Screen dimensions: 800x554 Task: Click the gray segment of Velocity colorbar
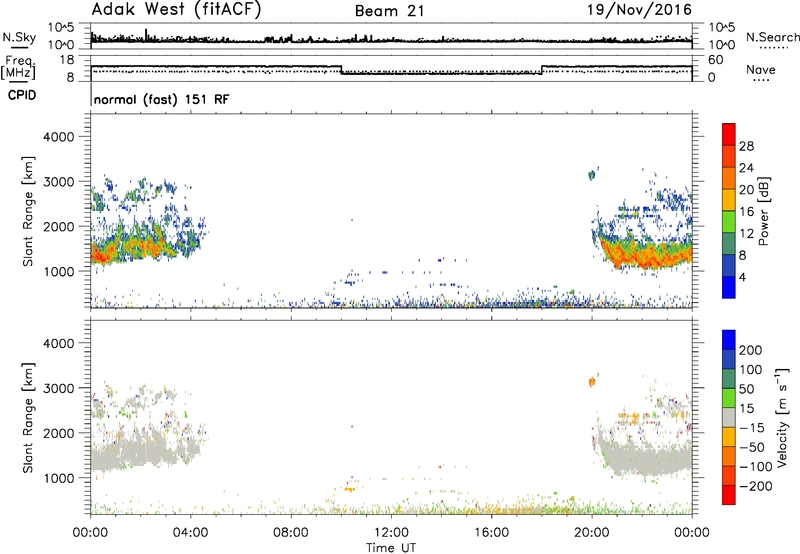pos(729,418)
